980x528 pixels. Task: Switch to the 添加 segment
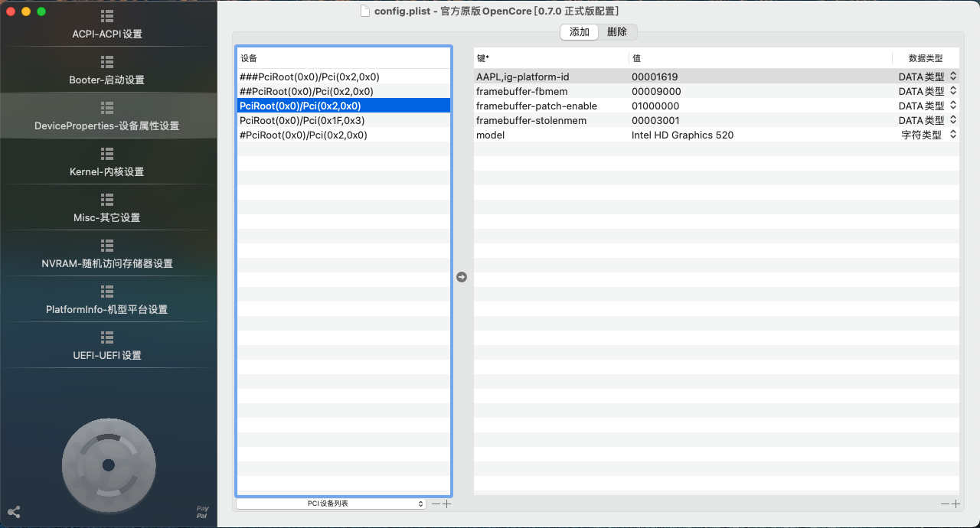tap(580, 32)
